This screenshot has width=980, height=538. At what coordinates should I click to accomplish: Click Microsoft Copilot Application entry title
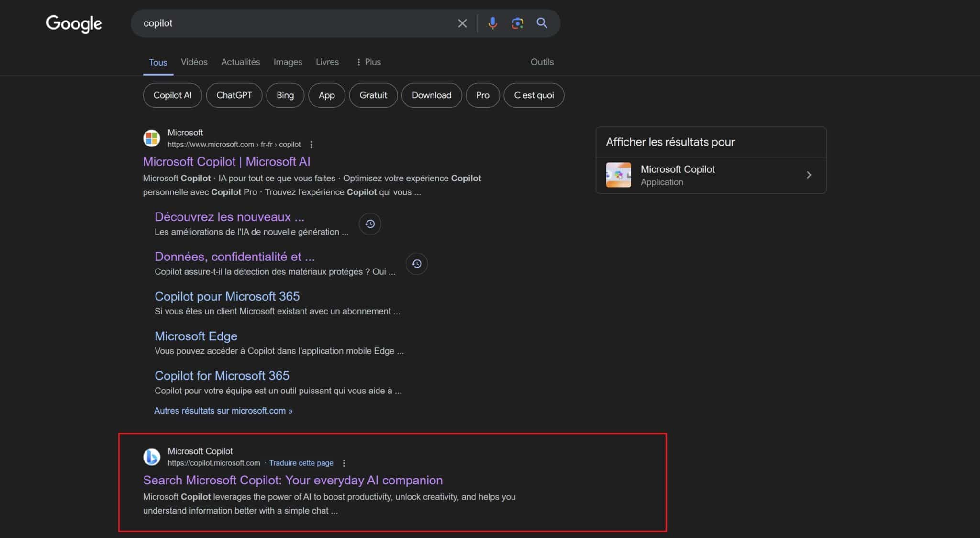(678, 169)
